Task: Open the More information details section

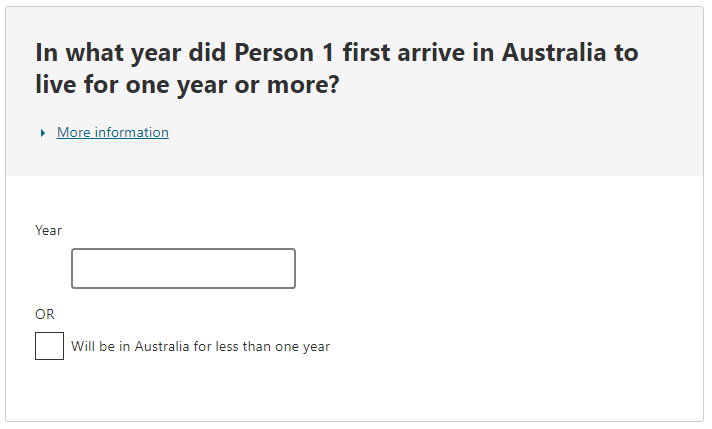Action: tap(113, 132)
